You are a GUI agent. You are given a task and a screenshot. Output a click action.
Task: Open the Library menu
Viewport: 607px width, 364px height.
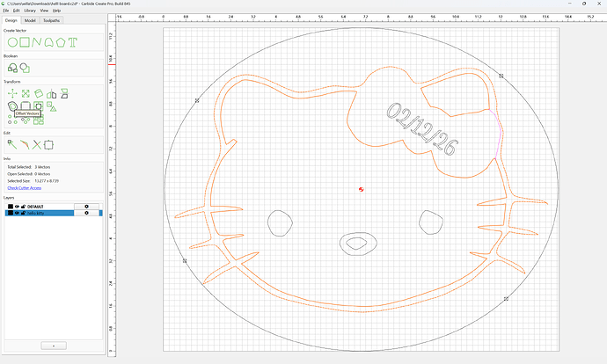(x=30, y=11)
